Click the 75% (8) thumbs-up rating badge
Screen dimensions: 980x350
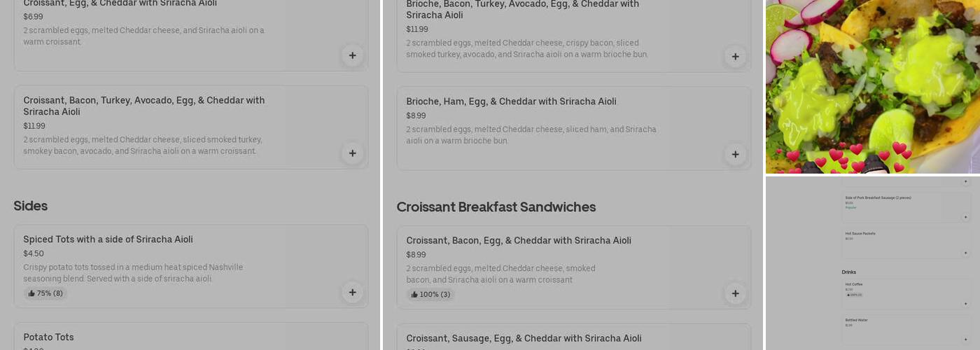coord(45,294)
